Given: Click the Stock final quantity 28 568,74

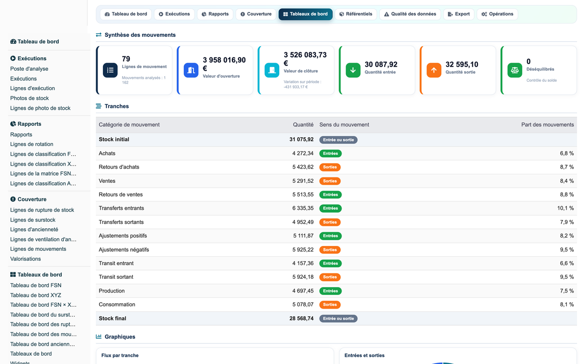Looking at the screenshot, I should coord(301,318).
